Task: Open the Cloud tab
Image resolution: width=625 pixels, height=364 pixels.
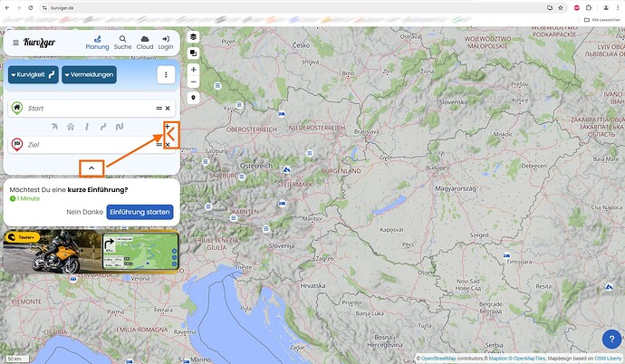Action: coord(145,43)
